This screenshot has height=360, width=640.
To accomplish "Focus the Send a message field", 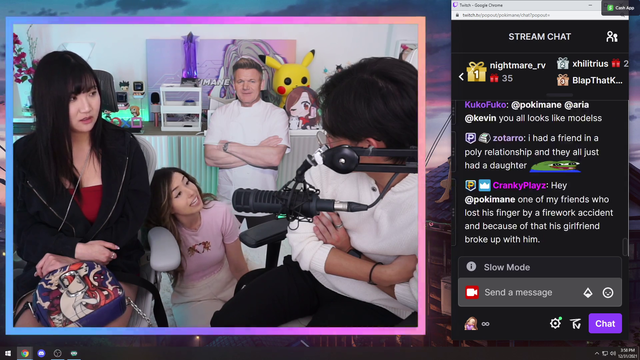I will coord(540,292).
